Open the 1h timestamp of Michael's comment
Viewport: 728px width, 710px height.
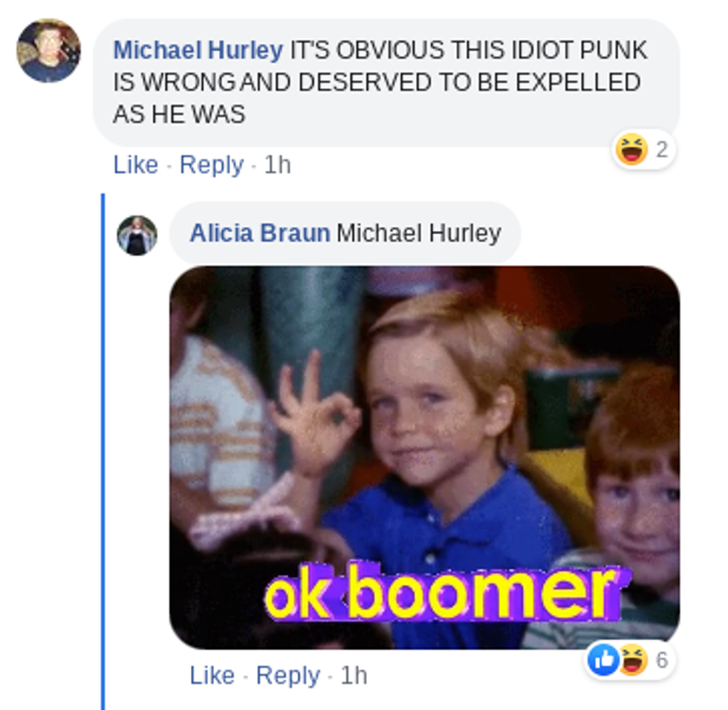point(277,165)
